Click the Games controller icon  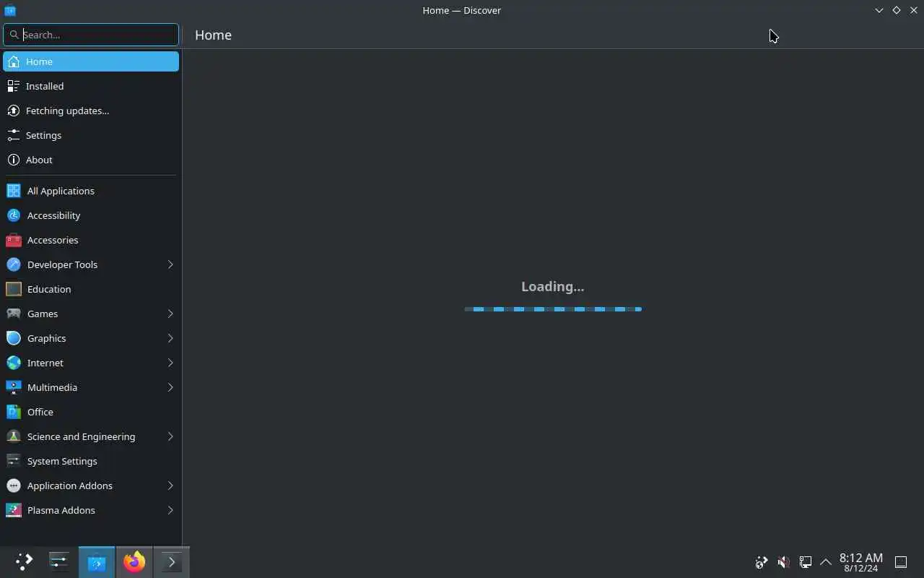(x=14, y=314)
